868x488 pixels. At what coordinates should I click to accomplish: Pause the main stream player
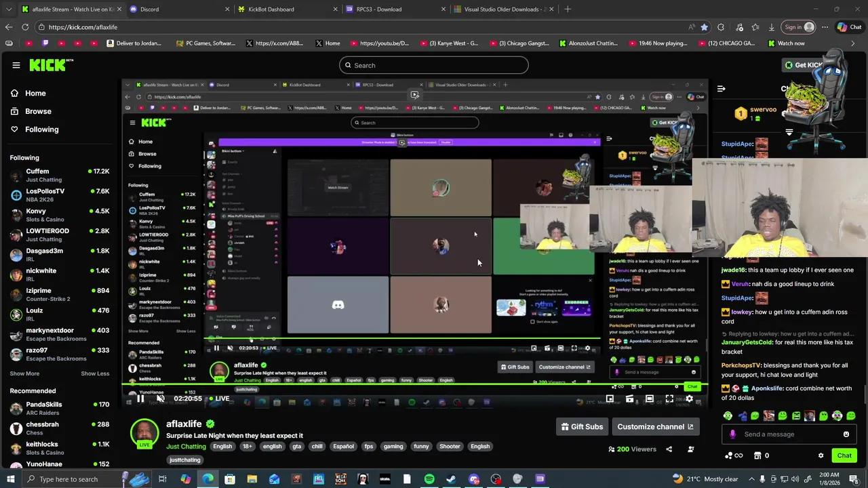tap(140, 399)
